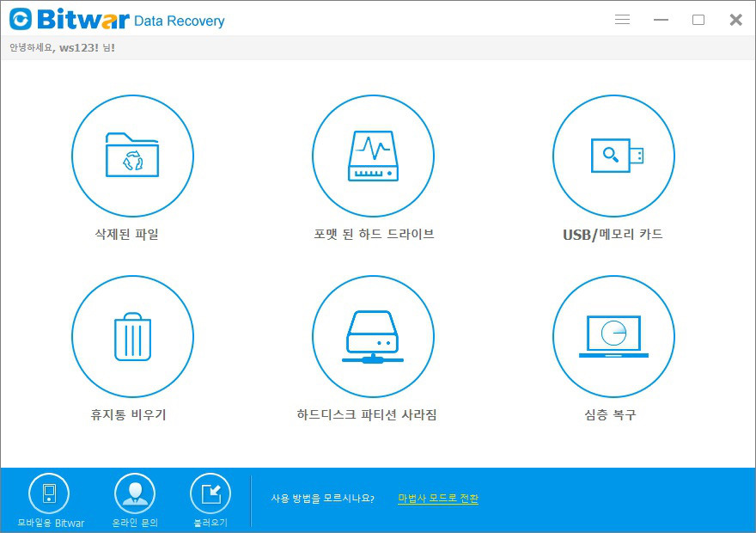Select the 심층 복구 text label
The height and width of the screenshot is (533, 756).
click(610, 415)
